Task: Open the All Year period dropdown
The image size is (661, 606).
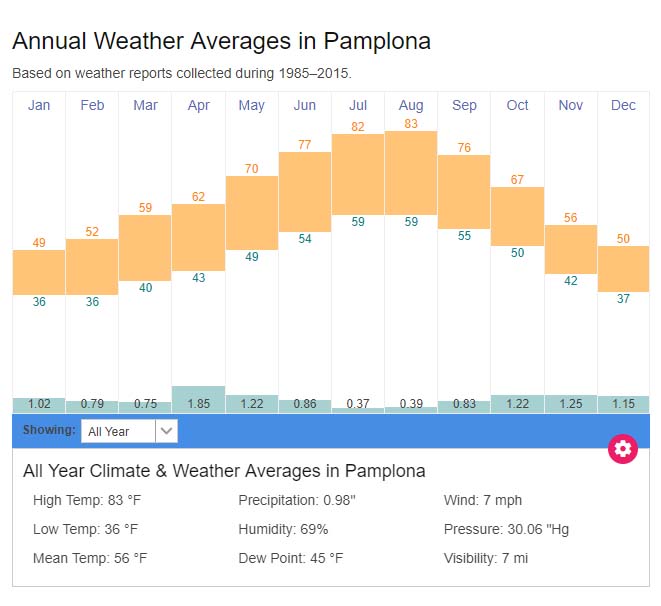Action: (118, 431)
